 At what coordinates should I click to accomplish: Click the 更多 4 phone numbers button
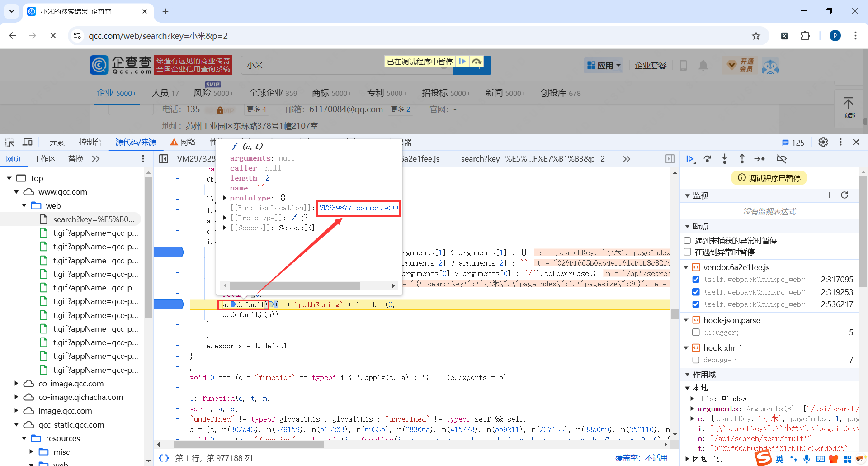257,109
